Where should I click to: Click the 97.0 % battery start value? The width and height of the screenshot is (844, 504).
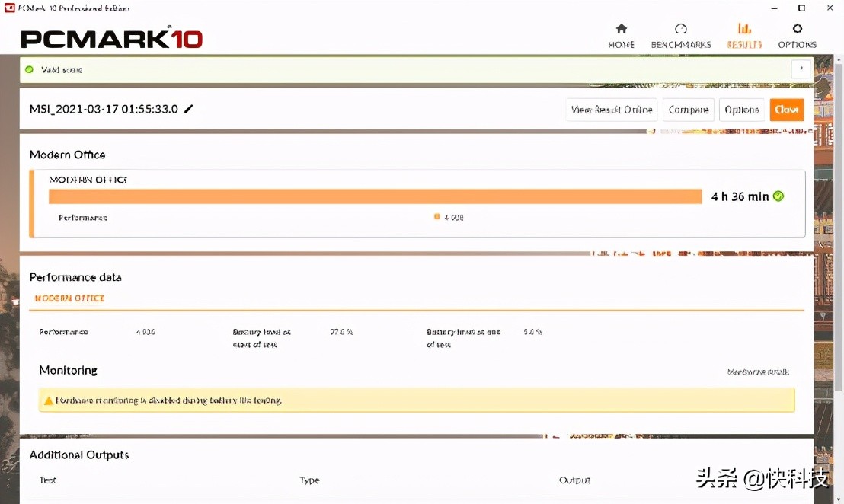pos(341,332)
